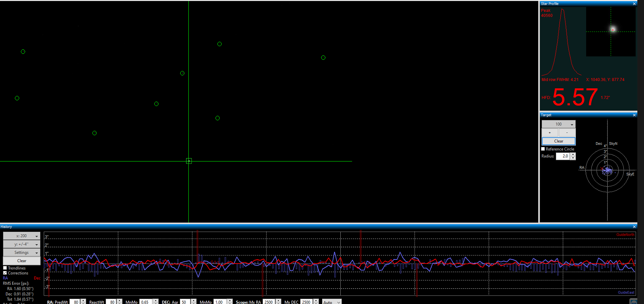
Task: Click the RMS Error [px]: heading
Action: coord(16,284)
